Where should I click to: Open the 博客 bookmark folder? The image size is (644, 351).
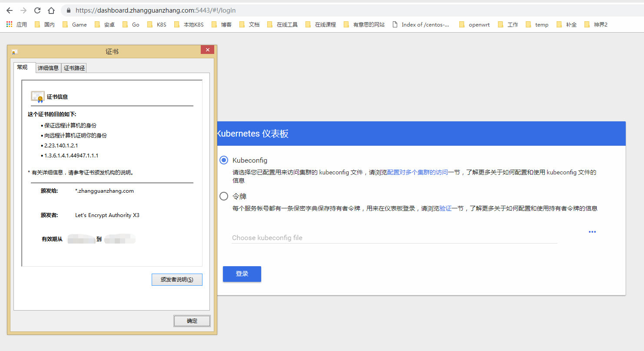(x=221, y=25)
